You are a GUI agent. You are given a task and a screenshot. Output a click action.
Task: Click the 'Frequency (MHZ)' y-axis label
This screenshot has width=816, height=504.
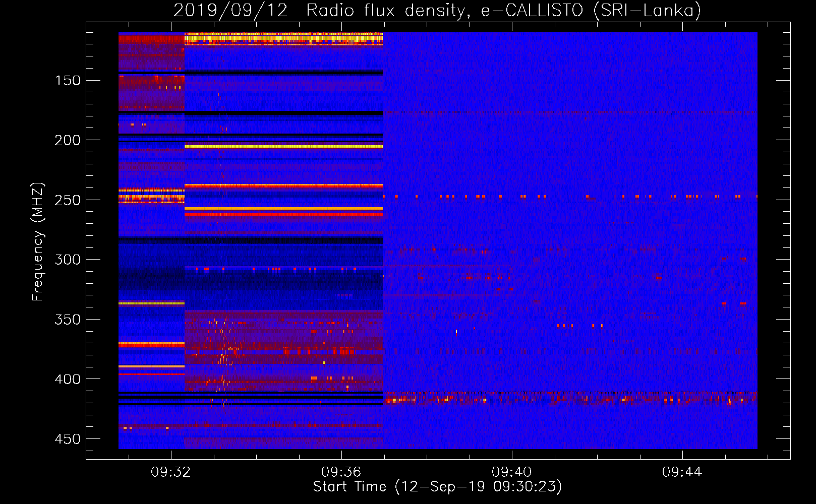pos(38,241)
